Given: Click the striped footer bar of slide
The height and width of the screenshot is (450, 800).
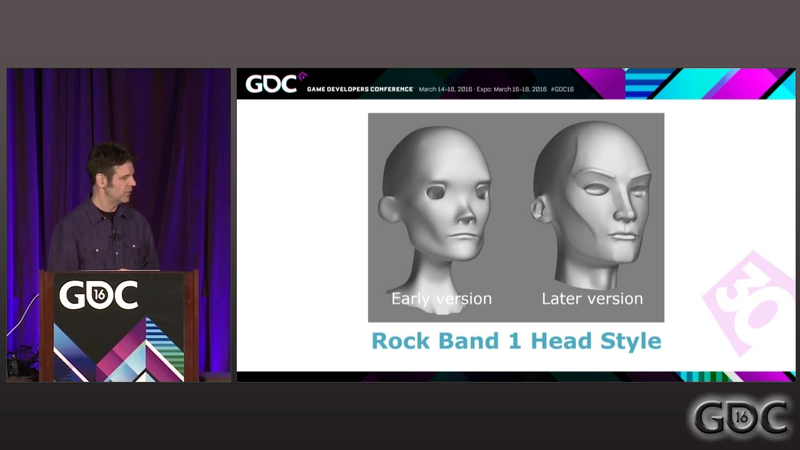Looking at the screenshot, I should (x=516, y=377).
